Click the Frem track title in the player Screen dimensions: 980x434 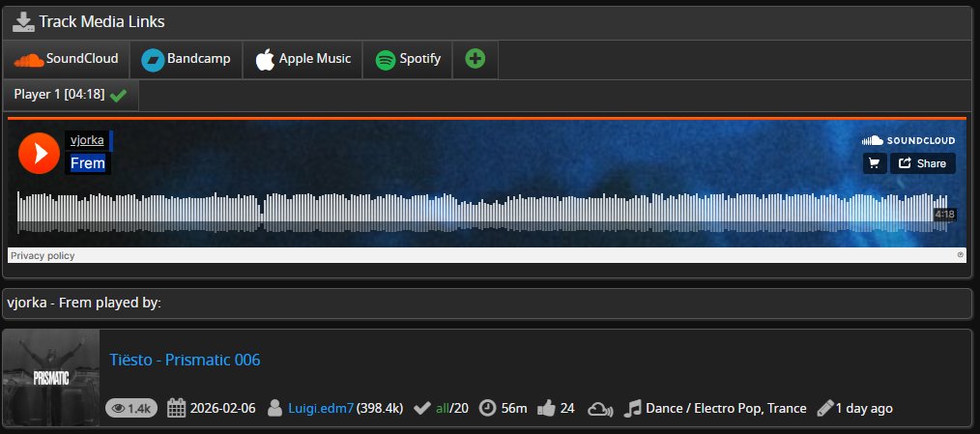[x=88, y=163]
